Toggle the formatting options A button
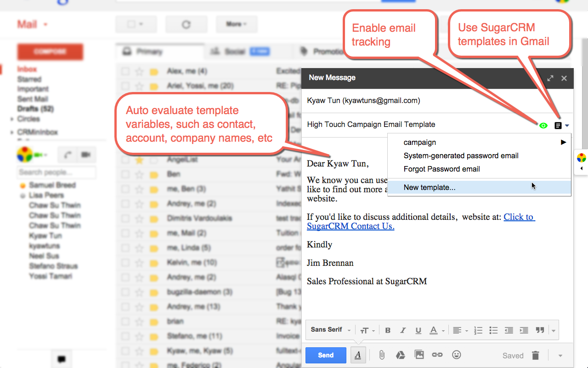This screenshot has height=368, width=588. (358, 355)
